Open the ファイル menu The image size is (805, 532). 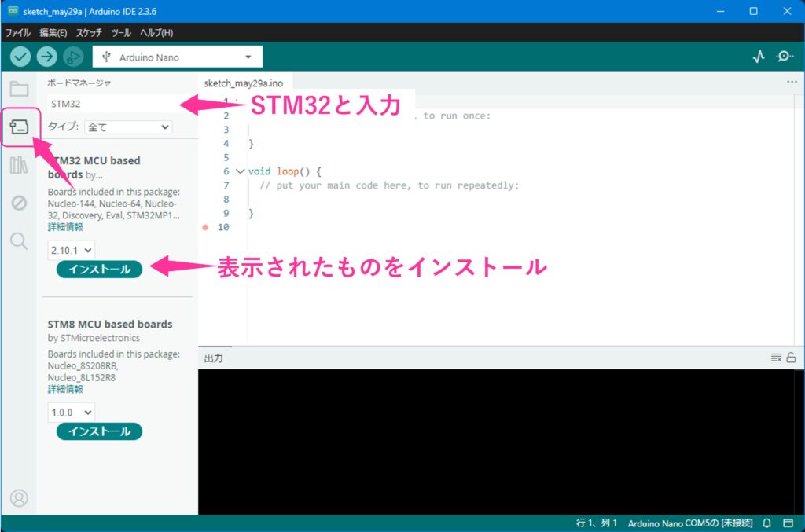18,33
